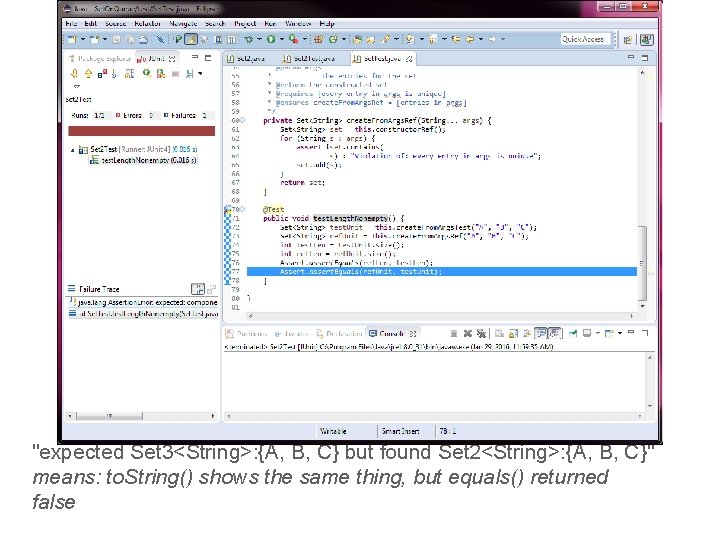Open JUnit test run history dropdown arrow

pyautogui.click(x=200, y=73)
